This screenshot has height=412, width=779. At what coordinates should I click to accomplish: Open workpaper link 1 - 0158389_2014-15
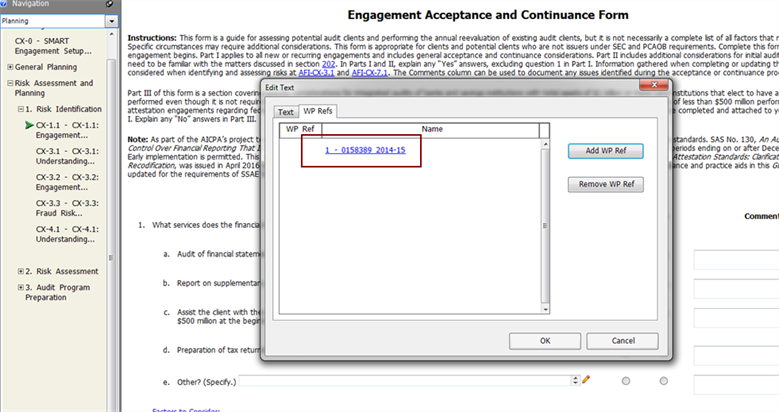point(365,150)
